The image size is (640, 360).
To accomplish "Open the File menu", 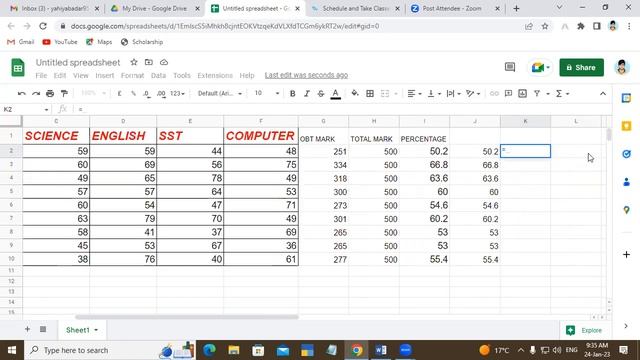I will coord(41,76).
